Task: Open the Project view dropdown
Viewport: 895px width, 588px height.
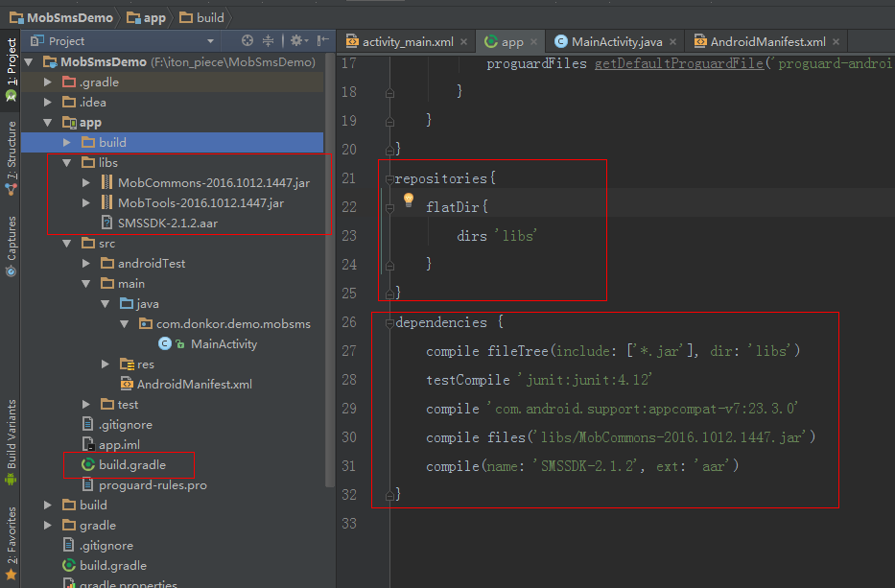Action: [x=211, y=41]
